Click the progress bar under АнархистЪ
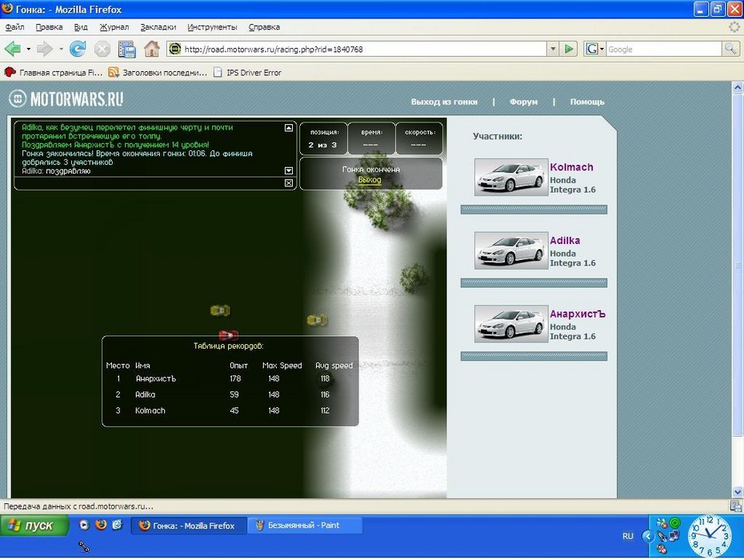 point(534,356)
